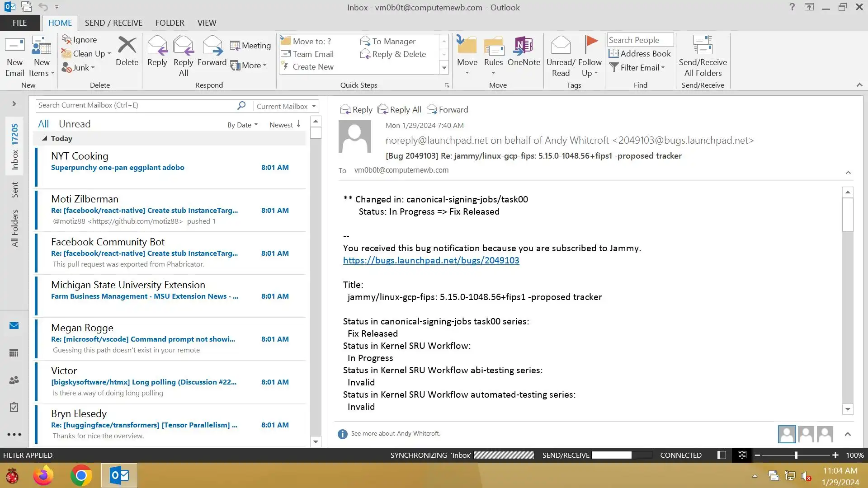Switch to the Unread filter tab

(75, 124)
